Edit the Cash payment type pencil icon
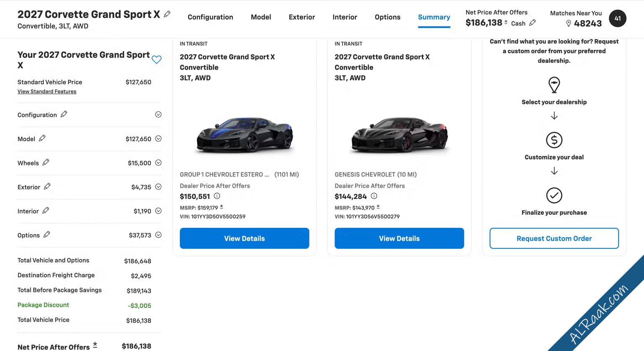 tap(532, 23)
